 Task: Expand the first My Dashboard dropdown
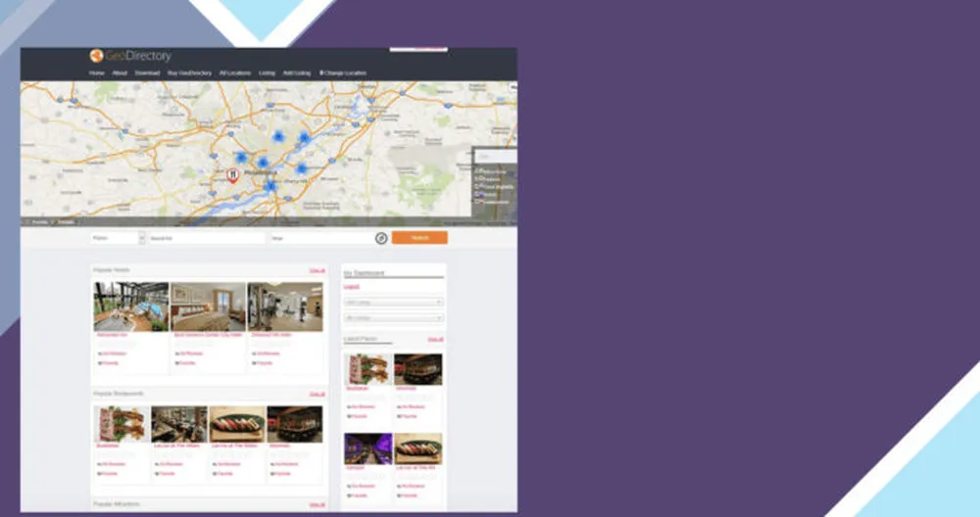pos(393,303)
